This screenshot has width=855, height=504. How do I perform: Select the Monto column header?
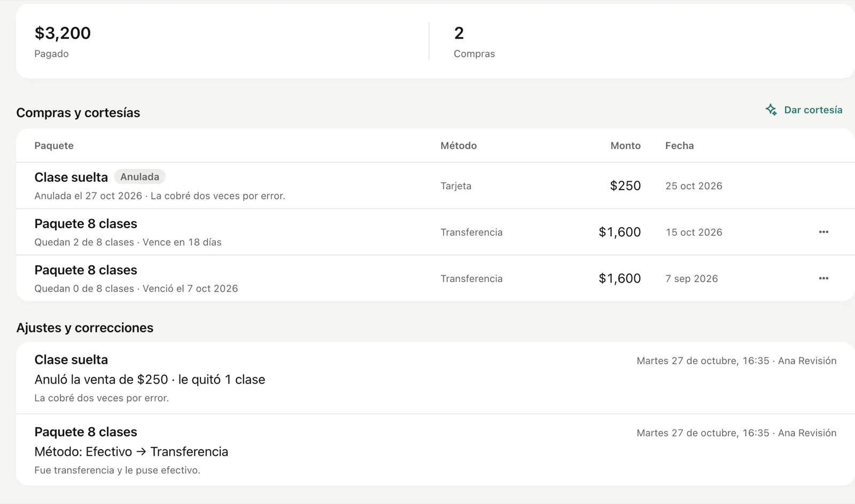[x=625, y=145]
